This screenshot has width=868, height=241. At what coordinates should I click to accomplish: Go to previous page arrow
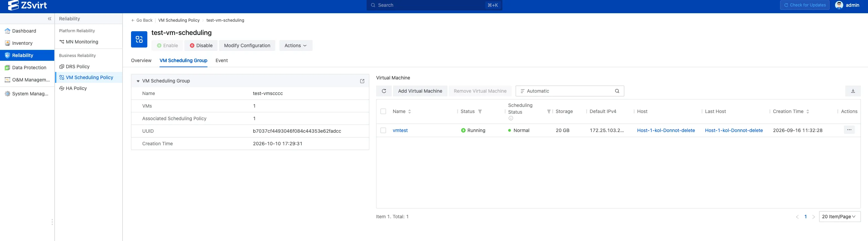click(797, 217)
